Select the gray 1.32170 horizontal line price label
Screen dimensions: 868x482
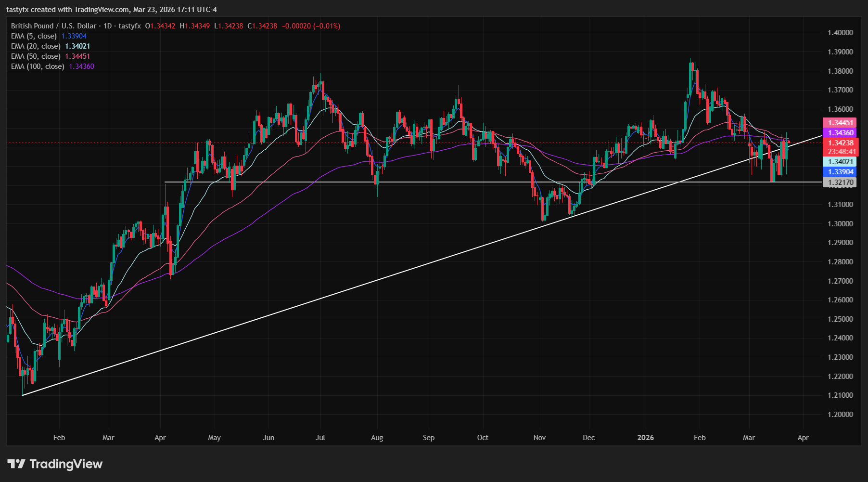(839, 182)
